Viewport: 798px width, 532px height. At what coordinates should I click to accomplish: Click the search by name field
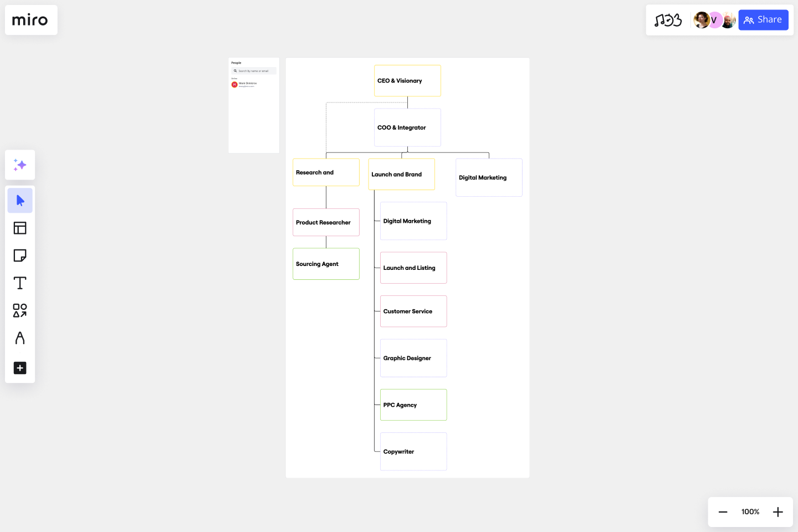pos(254,71)
